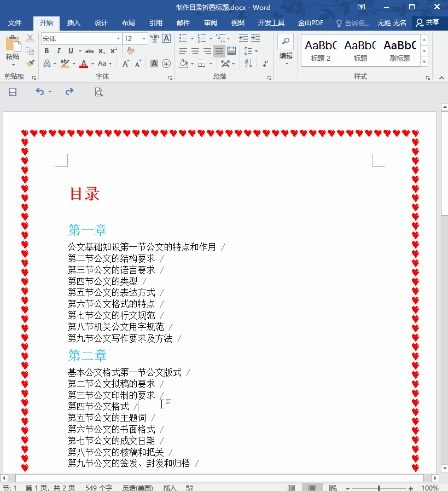Decrease the font size
448x491 pixels.
tap(138, 64)
